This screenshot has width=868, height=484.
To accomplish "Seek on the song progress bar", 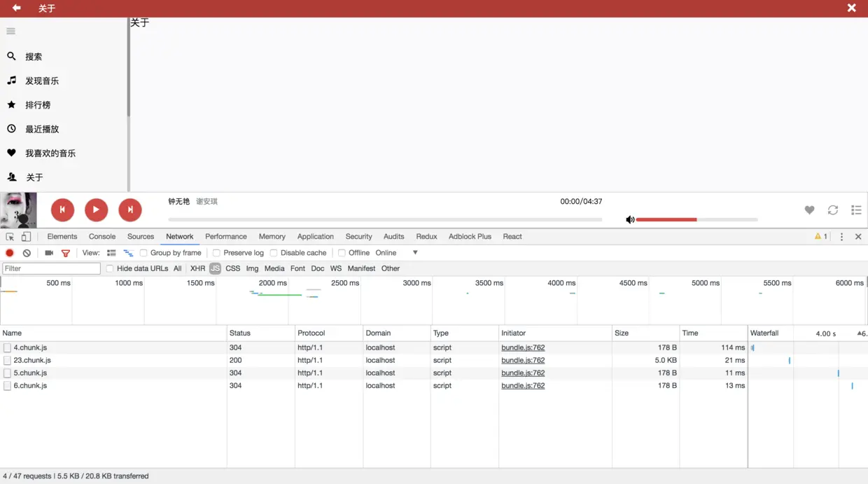I will pyautogui.click(x=385, y=219).
